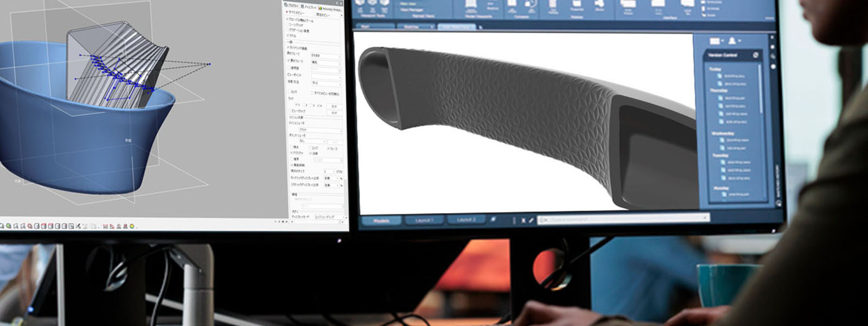This screenshot has height=326, width=868.
Task: Select the Today group in Version Control
Action: pos(715,70)
